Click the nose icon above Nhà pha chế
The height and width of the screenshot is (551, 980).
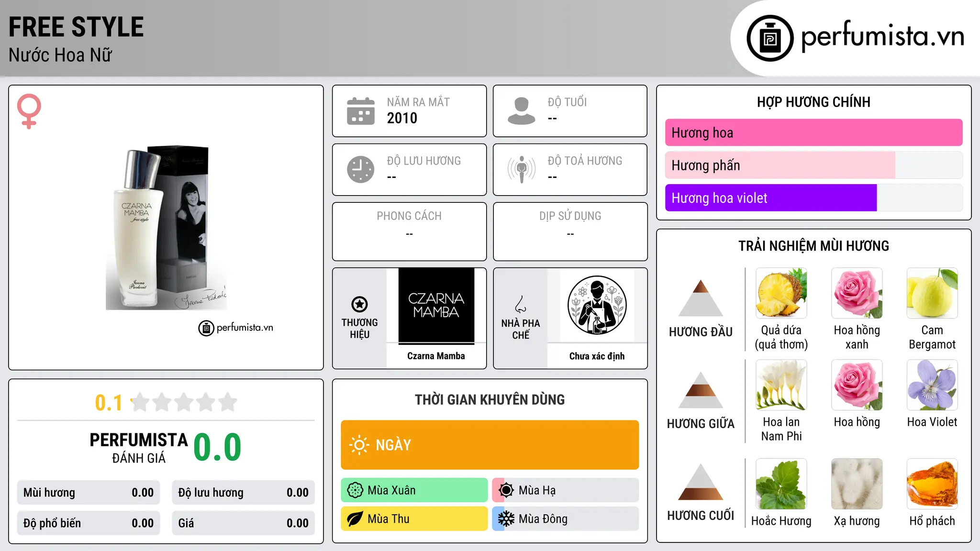(521, 304)
